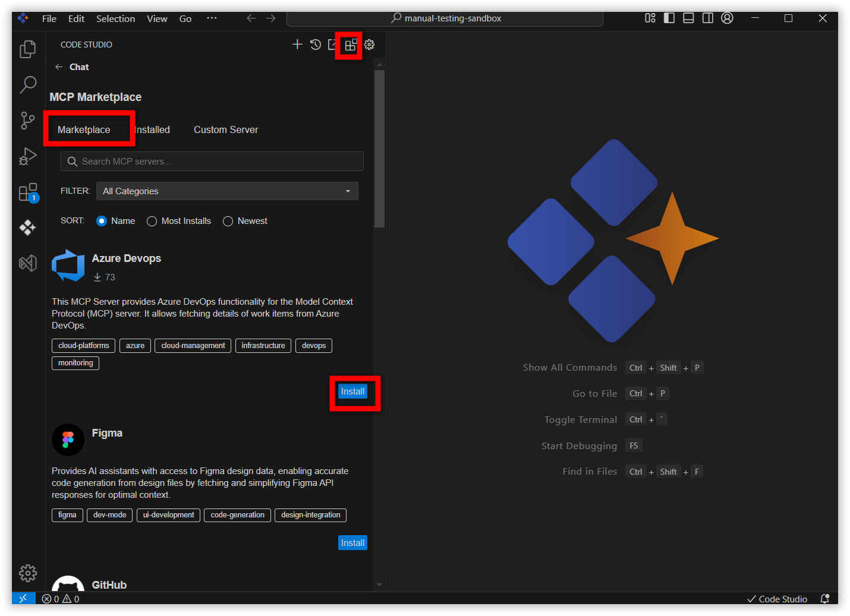
Task: Click the cloud-platforms tag
Action: click(84, 346)
